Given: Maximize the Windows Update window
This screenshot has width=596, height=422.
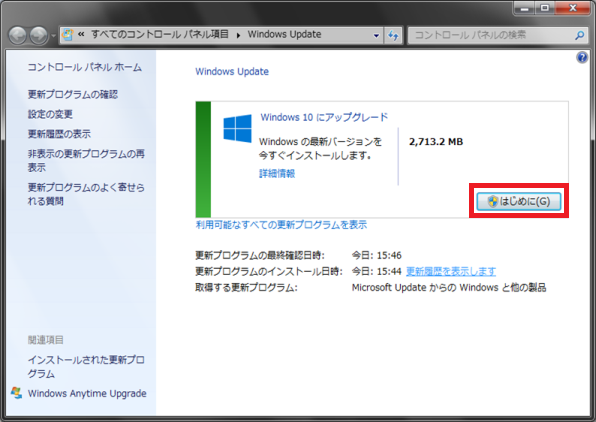Looking at the screenshot, I should coord(545,8).
